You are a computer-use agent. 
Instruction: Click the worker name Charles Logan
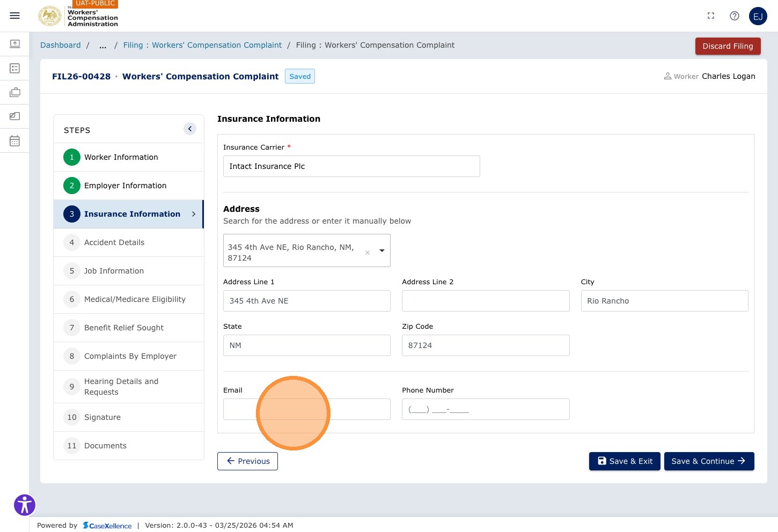click(729, 76)
